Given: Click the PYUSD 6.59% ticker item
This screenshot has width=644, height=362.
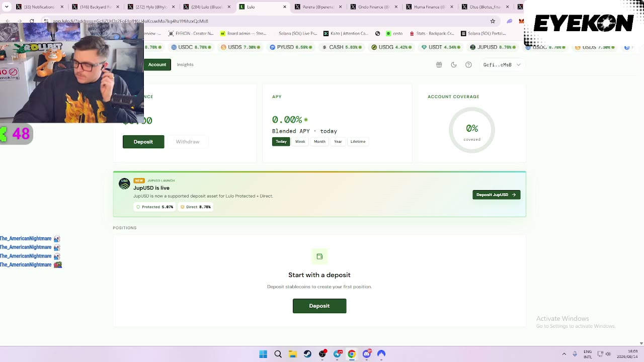Looking at the screenshot, I should point(291,47).
